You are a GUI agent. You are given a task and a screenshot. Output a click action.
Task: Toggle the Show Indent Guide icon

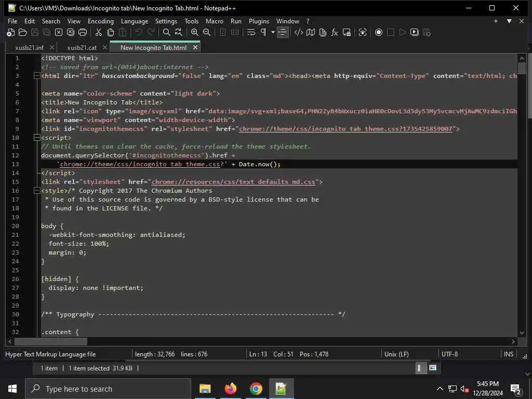(282, 33)
